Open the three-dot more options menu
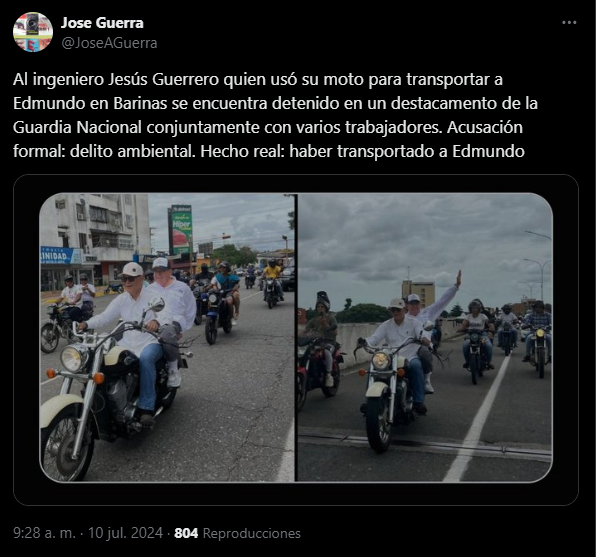Image resolution: width=596 pixels, height=557 pixels. click(569, 23)
